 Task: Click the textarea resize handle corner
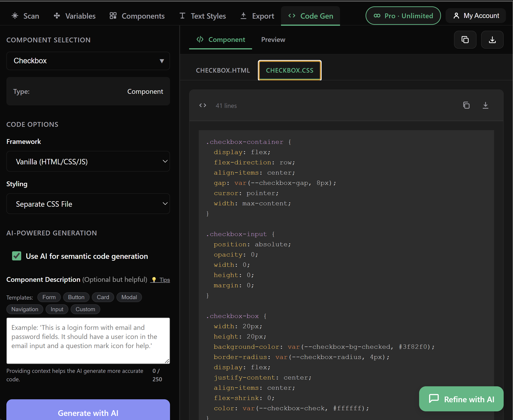coord(167,361)
